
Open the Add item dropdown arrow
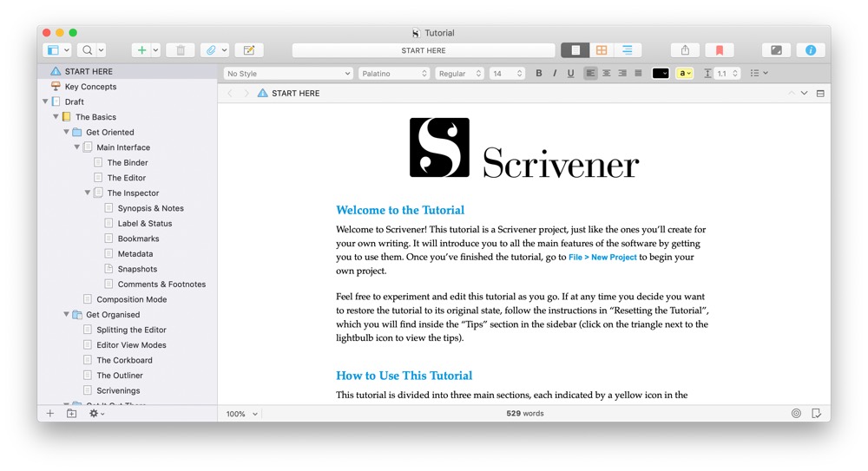pyautogui.click(x=155, y=50)
